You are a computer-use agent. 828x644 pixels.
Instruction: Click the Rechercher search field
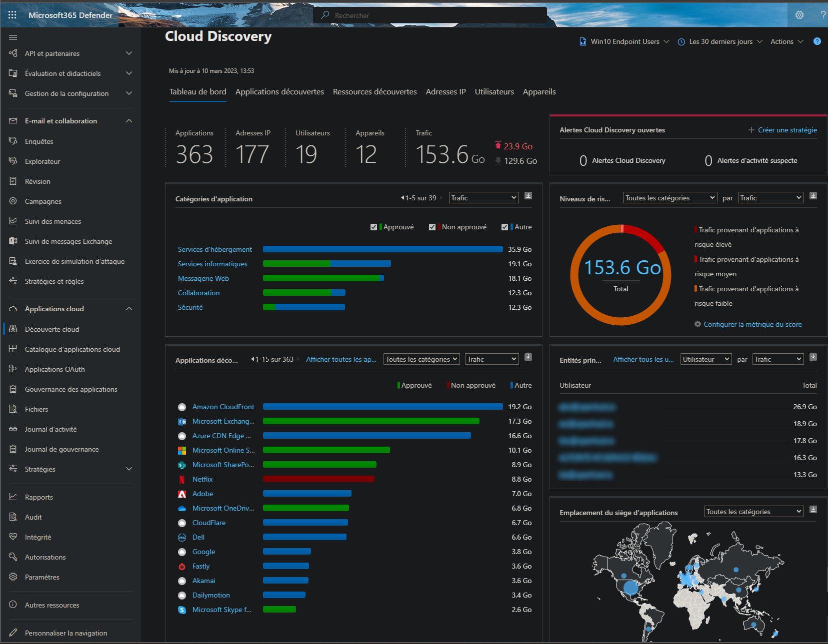430,15
